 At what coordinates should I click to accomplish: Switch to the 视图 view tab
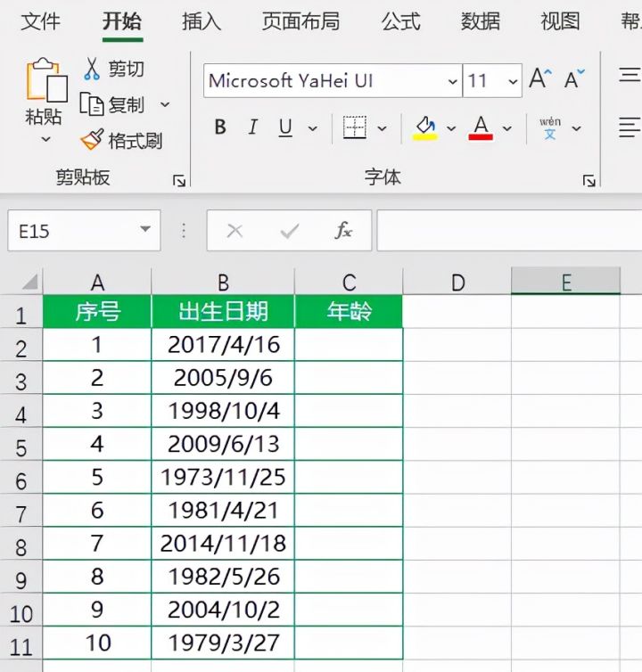(x=560, y=21)
